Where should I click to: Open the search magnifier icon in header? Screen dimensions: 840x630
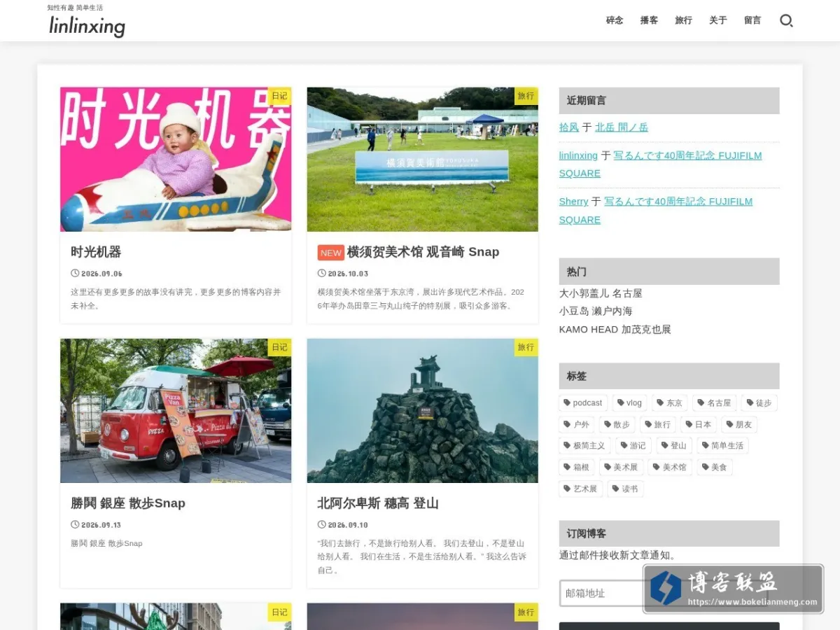point(786,20)
